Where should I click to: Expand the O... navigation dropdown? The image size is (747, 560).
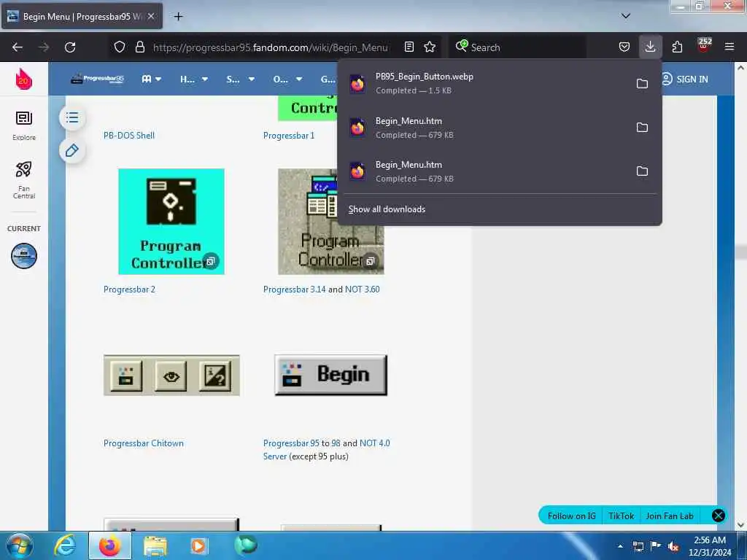click(x=287, y=79)
